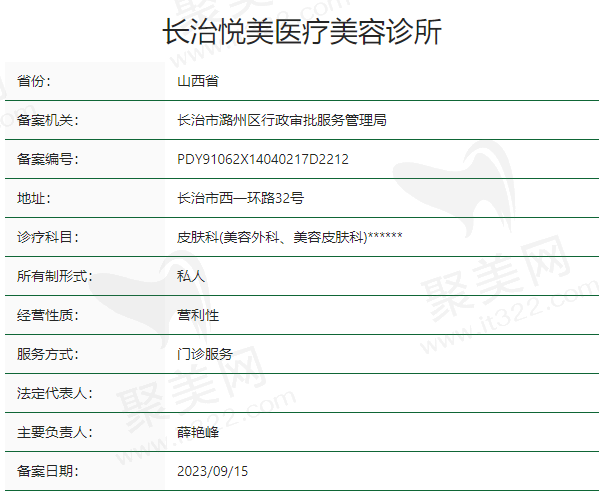
Task: Select the 备案日期 label
Action: (47, 471)
